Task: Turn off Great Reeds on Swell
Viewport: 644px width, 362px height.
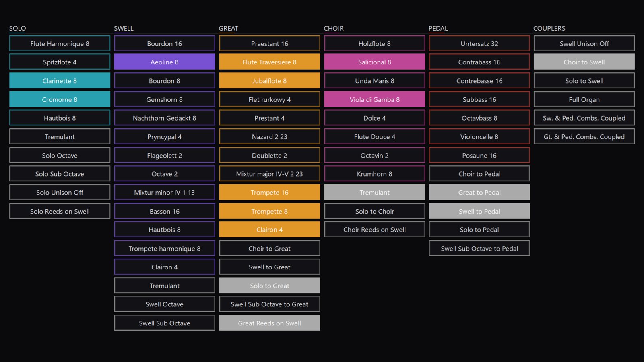Action: point(270,323)
